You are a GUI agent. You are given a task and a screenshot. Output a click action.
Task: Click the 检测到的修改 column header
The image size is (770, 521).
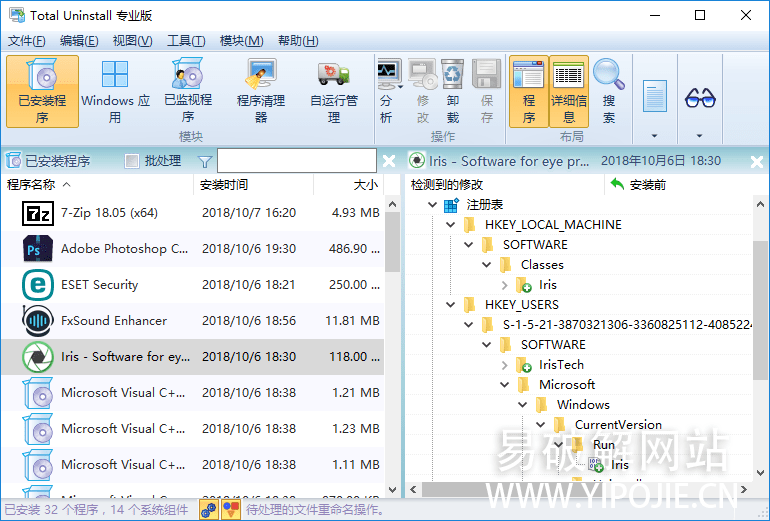(505, 185)
